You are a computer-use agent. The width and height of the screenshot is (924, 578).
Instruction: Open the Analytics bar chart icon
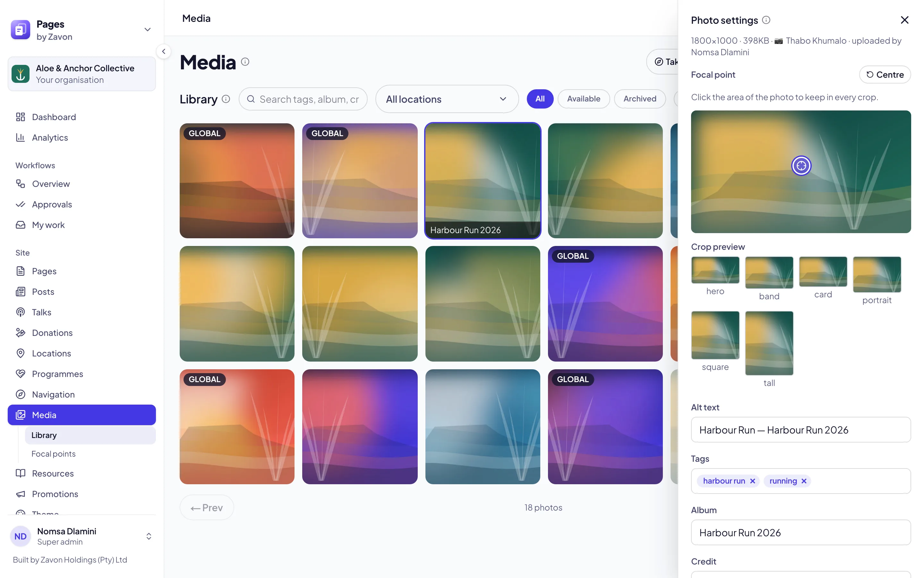(20, 137)
